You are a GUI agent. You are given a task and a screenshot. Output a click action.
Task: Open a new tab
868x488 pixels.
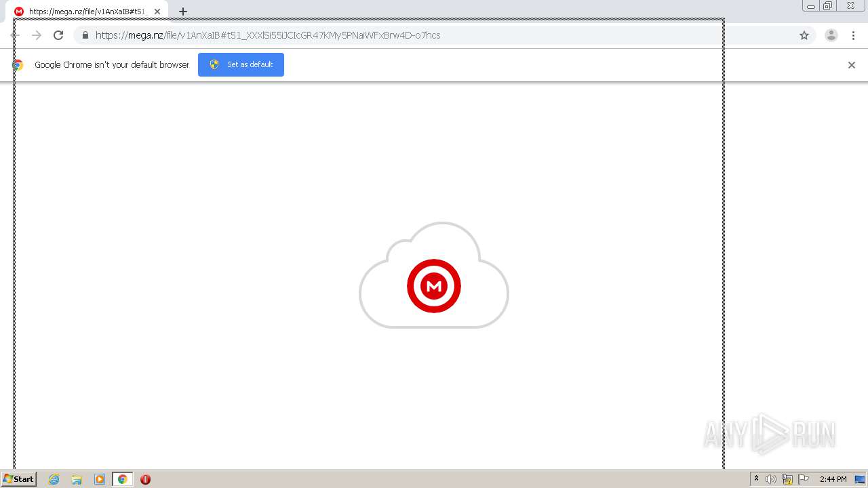(x=183, y=12)
